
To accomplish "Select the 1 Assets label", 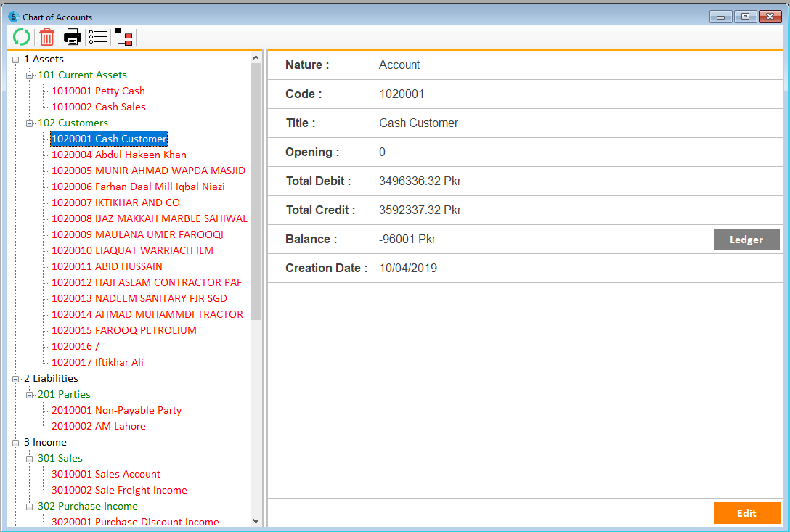I will [x=44, y=59].
